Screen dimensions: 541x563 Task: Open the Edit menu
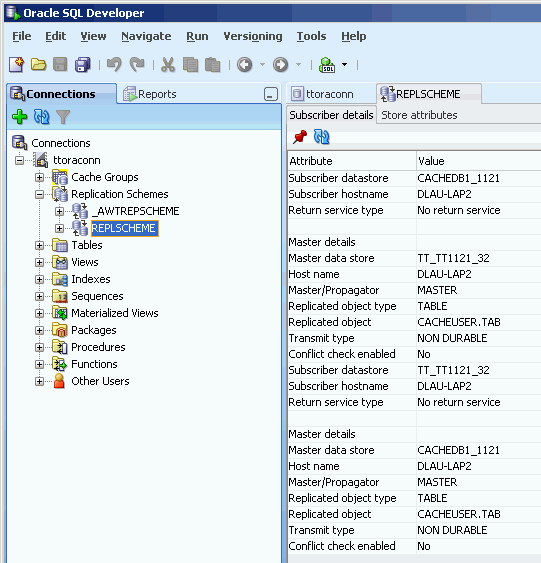55,36
